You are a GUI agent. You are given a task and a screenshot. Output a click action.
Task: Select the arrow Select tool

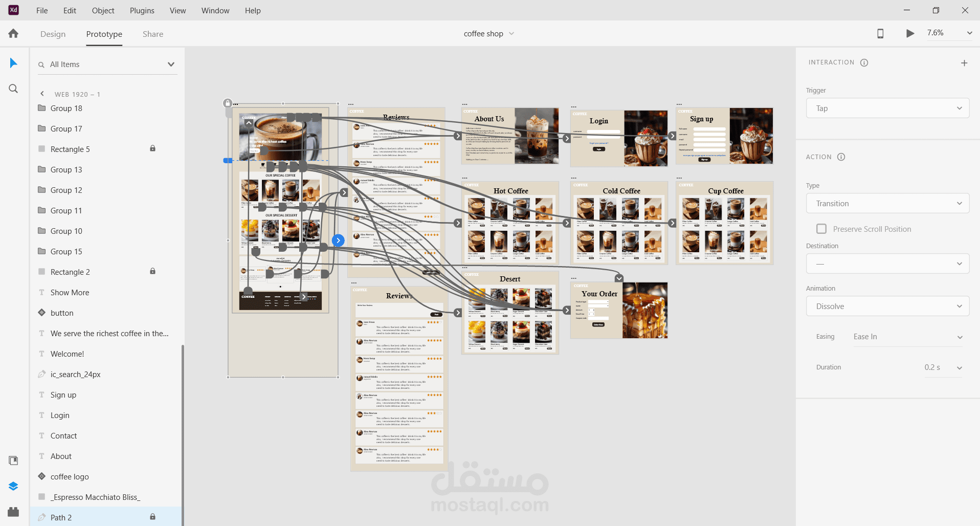click(x=13, y=63)
